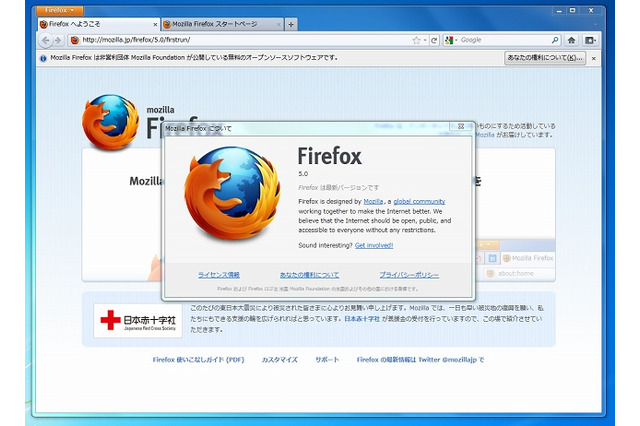Open the bookmarks toolbar menu icon
This screenshot has height=426, width=640.
[x=590, y=40]
